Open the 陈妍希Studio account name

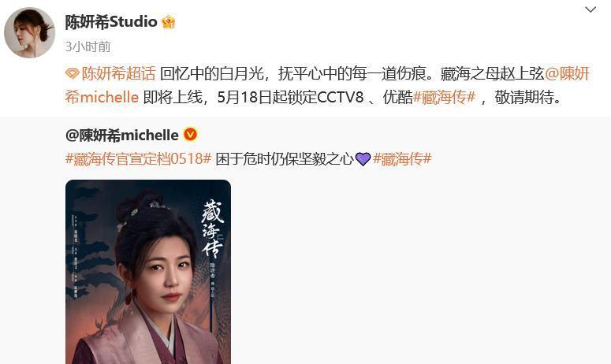click(x=111, y=22)
